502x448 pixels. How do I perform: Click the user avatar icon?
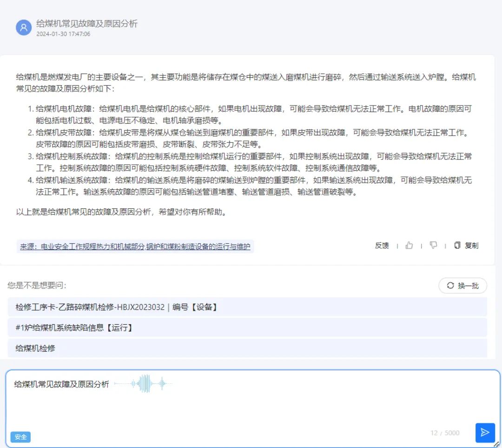(23, 27)
